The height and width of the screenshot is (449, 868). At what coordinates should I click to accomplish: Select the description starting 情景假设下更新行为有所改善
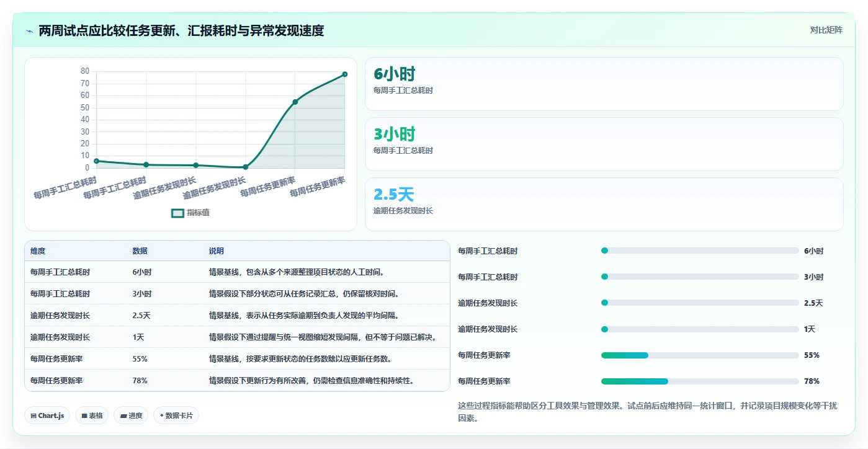click(311, 381)
